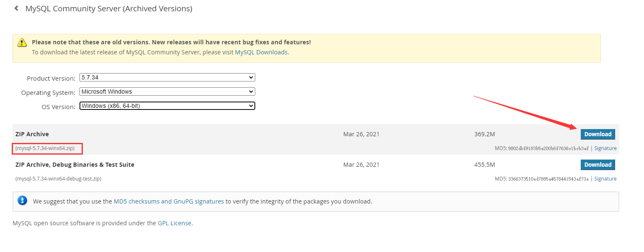Click the page title MySQL Community Server (Archived Versions)
644x252 pixels.
click(x=109, y=8)
